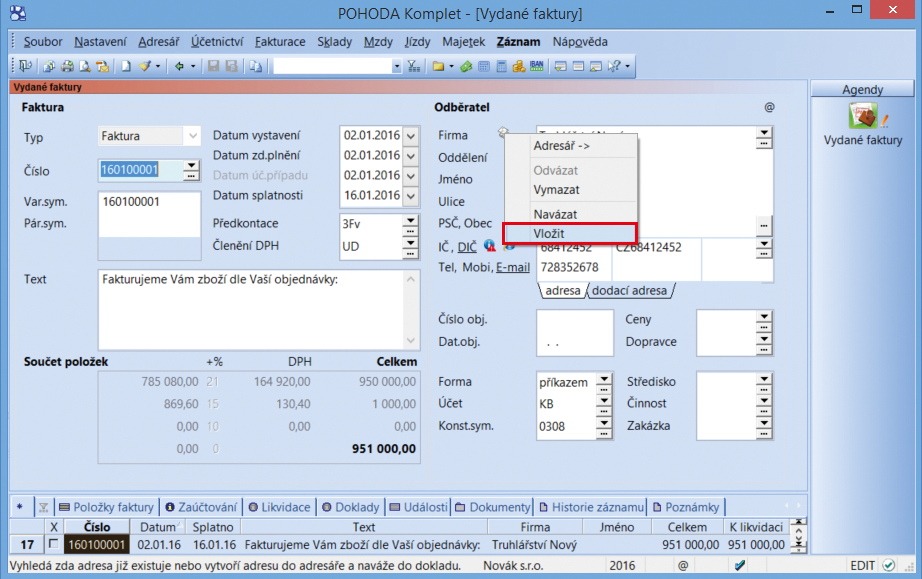The image size is (922, 579).
Task: Open the Likvidace tab
Action: pos(280,507)
